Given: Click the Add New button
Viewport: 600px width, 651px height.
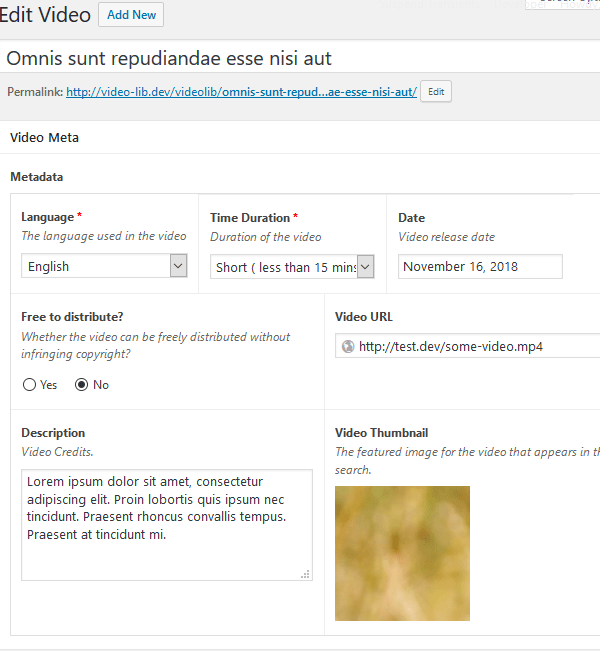Looking at the screenshot, I should (x=131, y=15).
